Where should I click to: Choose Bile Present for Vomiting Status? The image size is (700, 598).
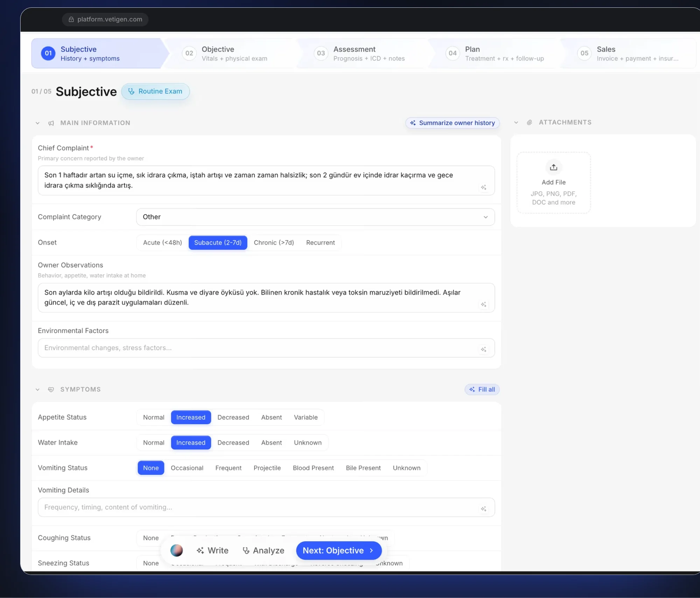[363, 468]
